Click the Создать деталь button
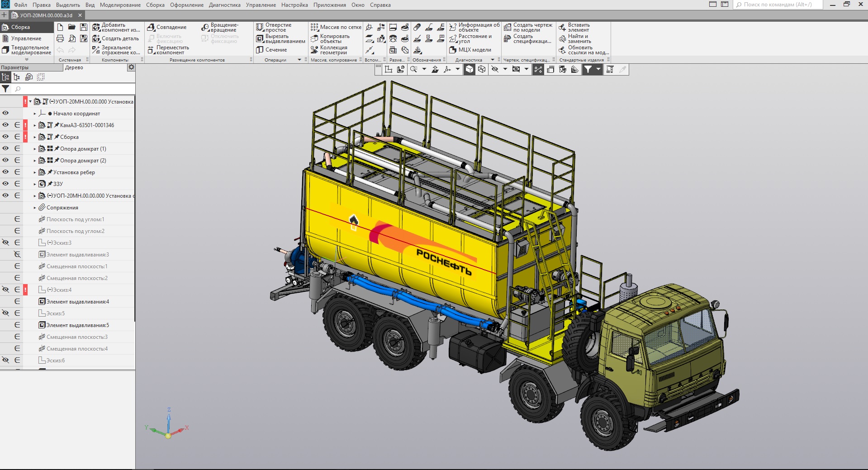 point(116,38)
